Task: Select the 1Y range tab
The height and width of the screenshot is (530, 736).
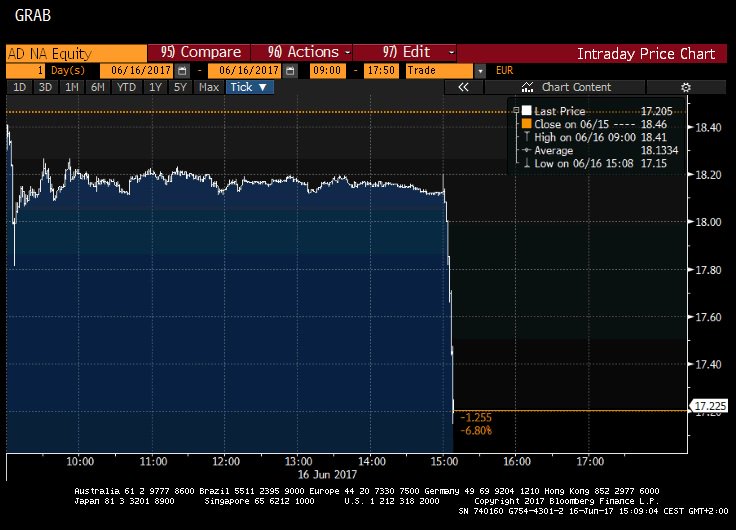Action: [x=155, y=87]
